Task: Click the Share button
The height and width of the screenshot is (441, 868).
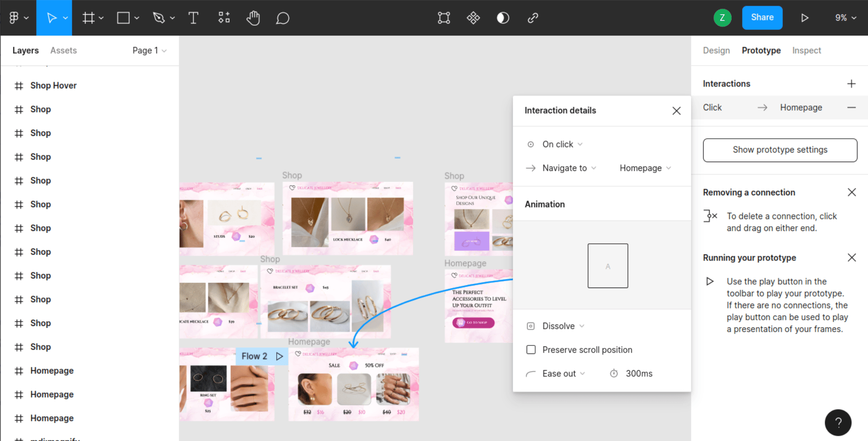Action: pos(762,18)
